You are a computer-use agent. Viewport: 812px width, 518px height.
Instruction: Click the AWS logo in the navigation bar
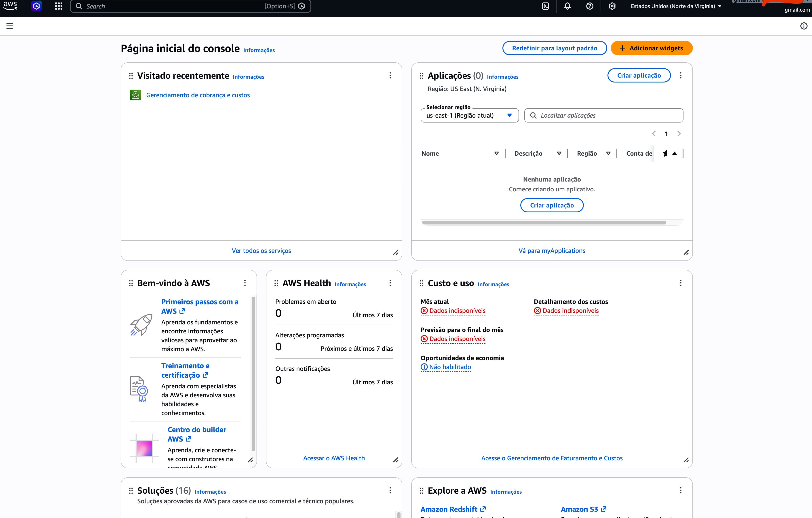pyautogui.click(x=10, y=6)
